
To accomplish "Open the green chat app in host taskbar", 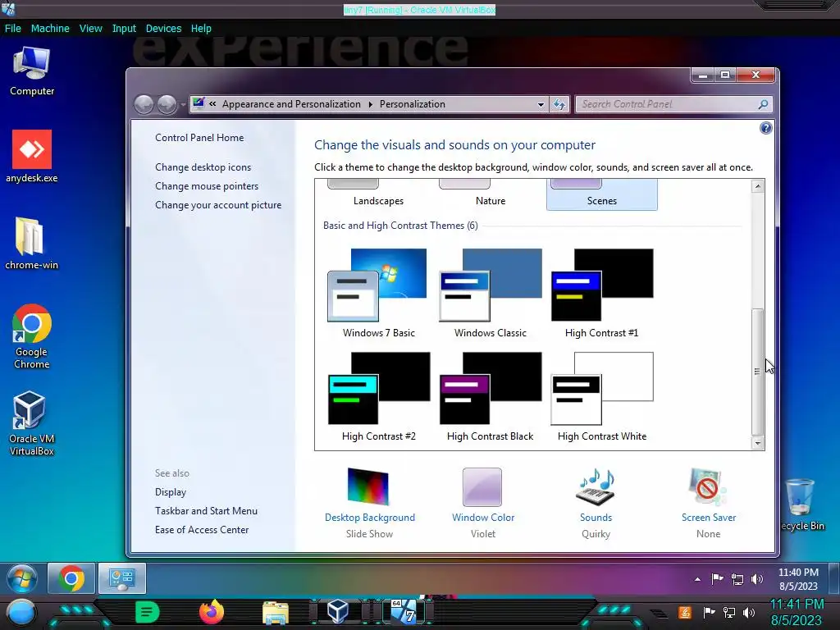I will (147, 612).
